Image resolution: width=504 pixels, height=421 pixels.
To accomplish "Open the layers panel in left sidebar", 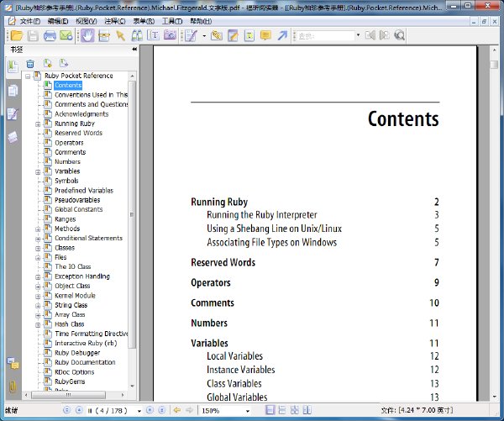I will [x=13, y=137].
